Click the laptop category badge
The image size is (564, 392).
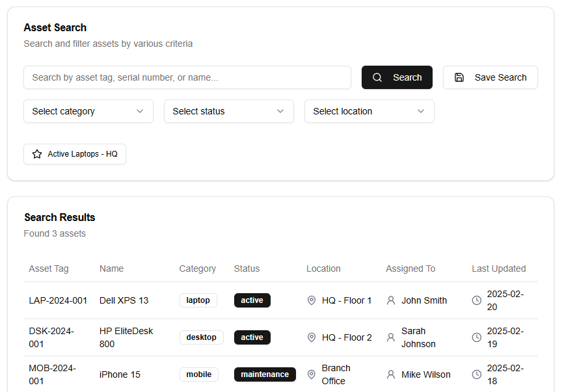point(198,300)
